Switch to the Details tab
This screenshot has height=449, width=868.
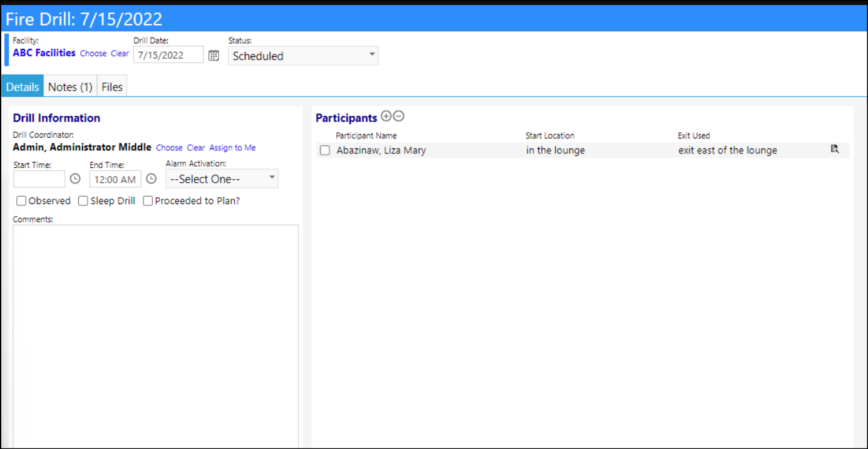(x=23, y=87)
